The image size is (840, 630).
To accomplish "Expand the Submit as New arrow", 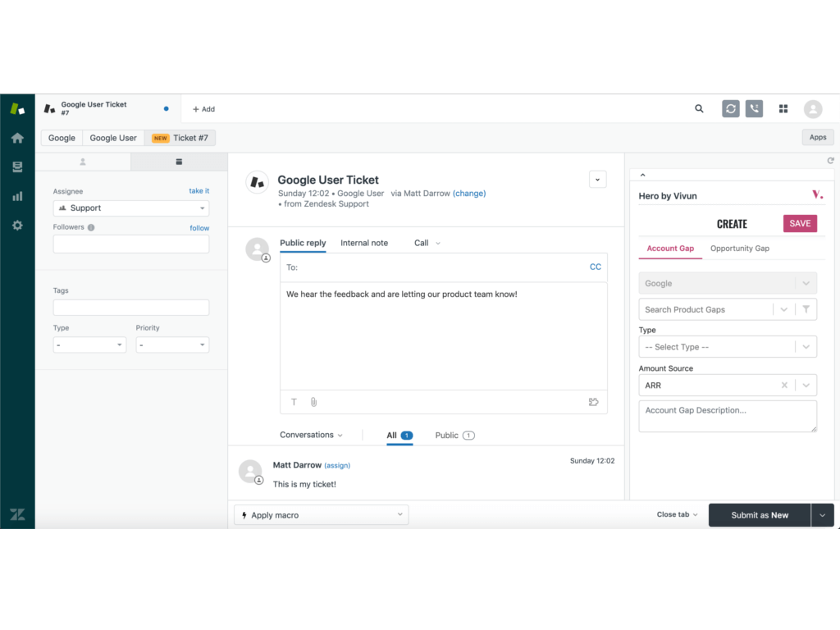I will [823, 515].
